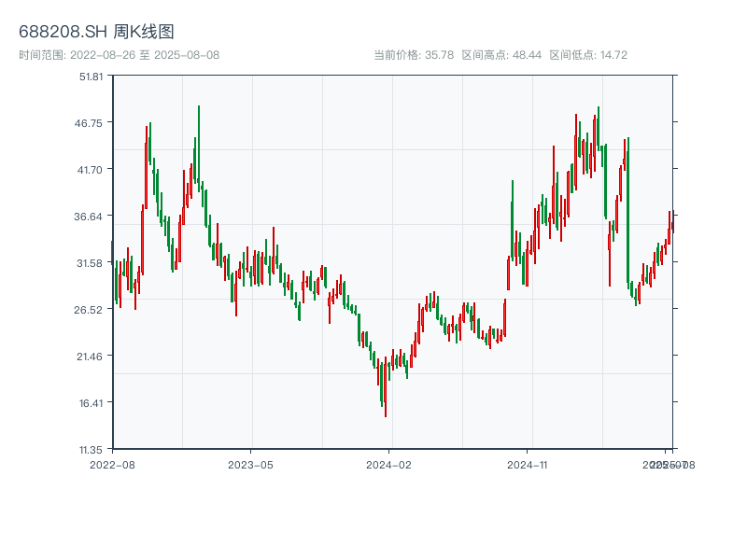This screenshot has width=747, height=560.
Task: Click the 2024-02 x-axis date label
Action: click(389, 464)
